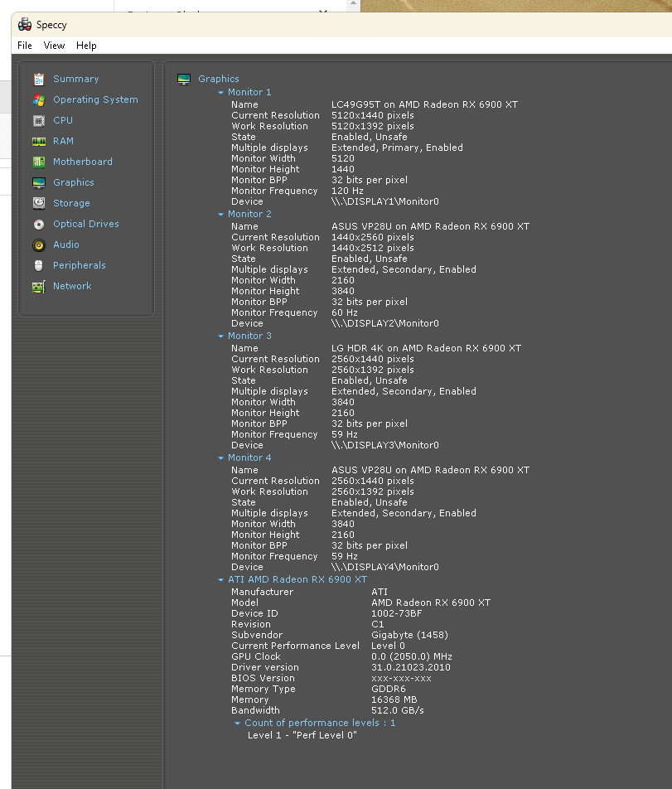Click the Count of performance levels label
Screen dimensions: 672x789
point(320,723)
